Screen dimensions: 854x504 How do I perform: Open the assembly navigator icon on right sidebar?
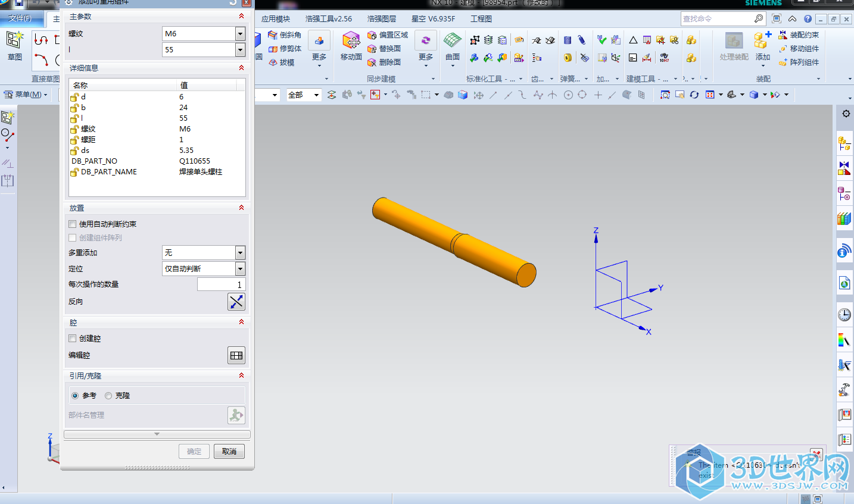(x=844, y=143)
